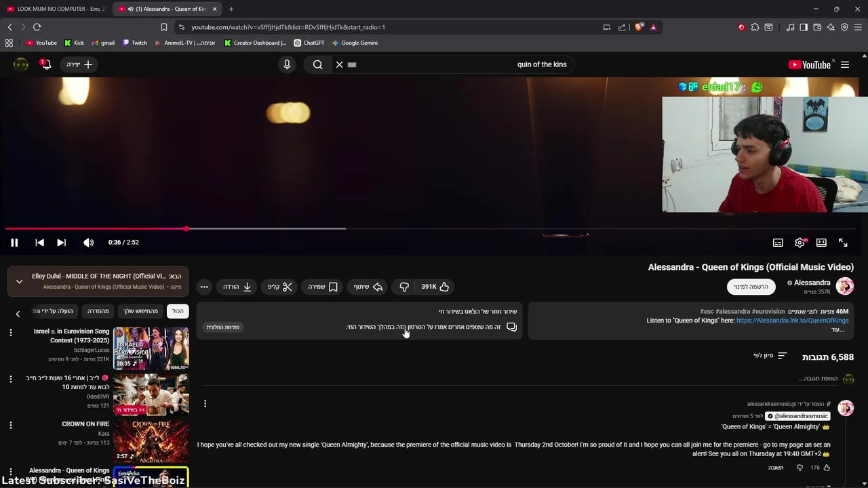Click the YouTube search input field

pos(461,64)
